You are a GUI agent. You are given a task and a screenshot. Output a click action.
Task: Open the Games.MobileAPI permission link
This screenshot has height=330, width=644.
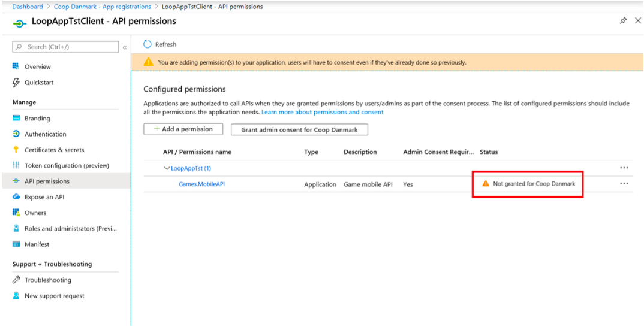(201, 184)
